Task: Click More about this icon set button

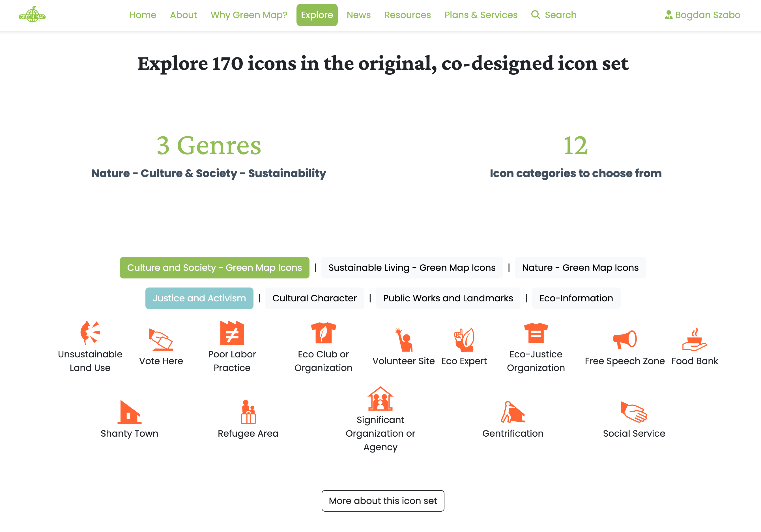Action: pyautogui.click(x=382, y=501)
